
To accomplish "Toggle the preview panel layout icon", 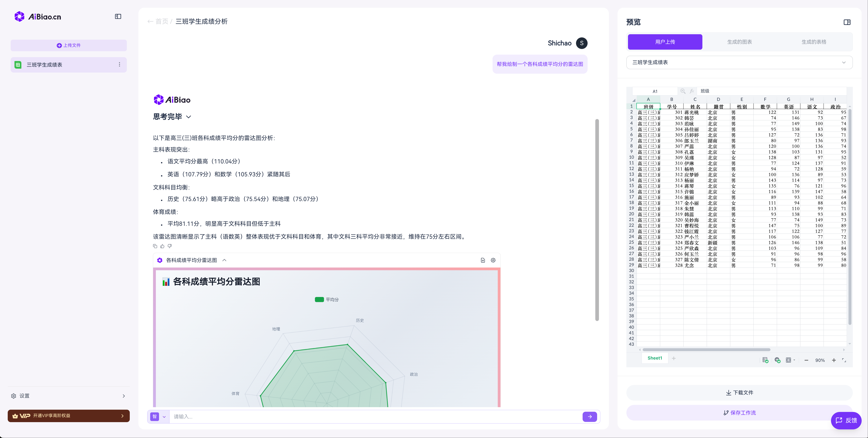I will (x=847, y=22).
